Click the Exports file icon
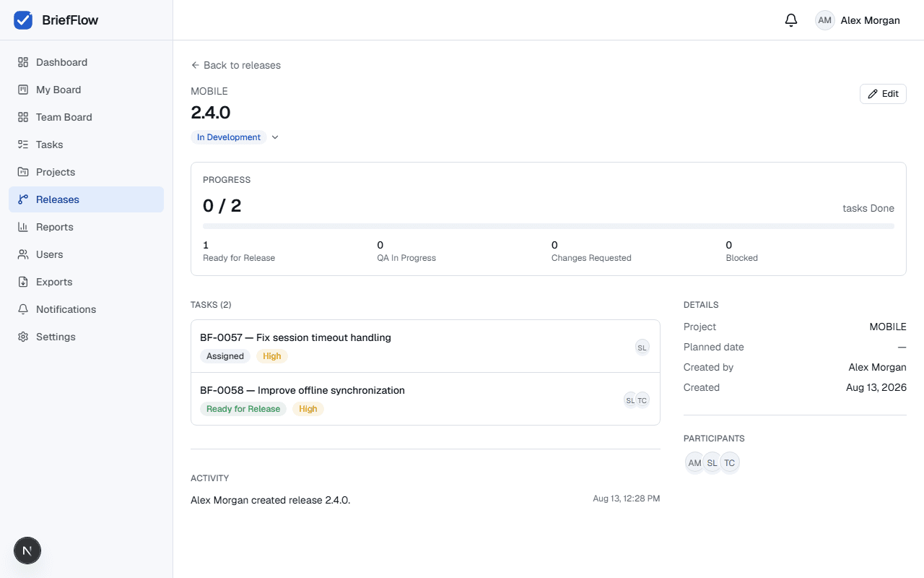 pyautogui.click(x=23, y=282)
